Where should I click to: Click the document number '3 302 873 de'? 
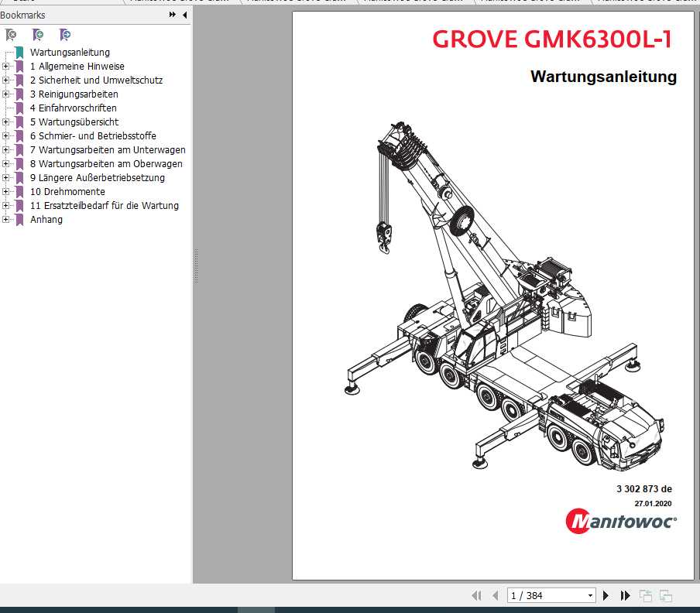pos(644,489)
